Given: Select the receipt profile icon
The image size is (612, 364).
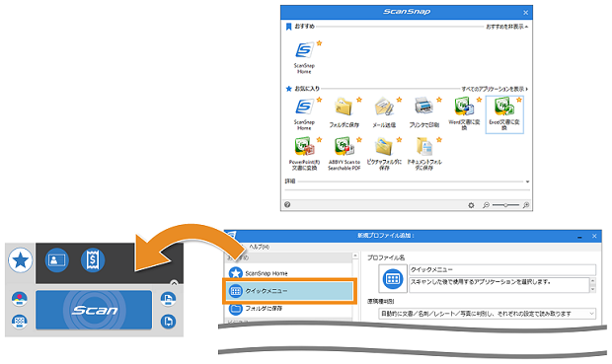Looking at the screenshot, I should pos(93,259).
